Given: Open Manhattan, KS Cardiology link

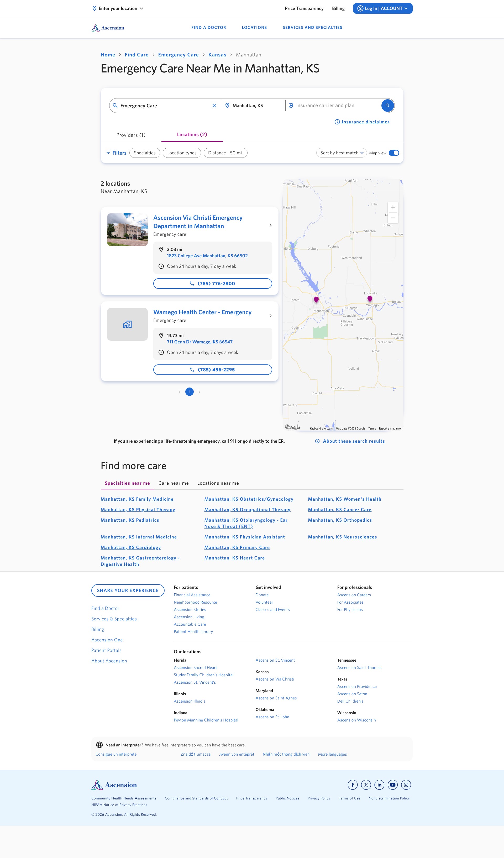Looking at the screenshot, I should tap(131, 547).
